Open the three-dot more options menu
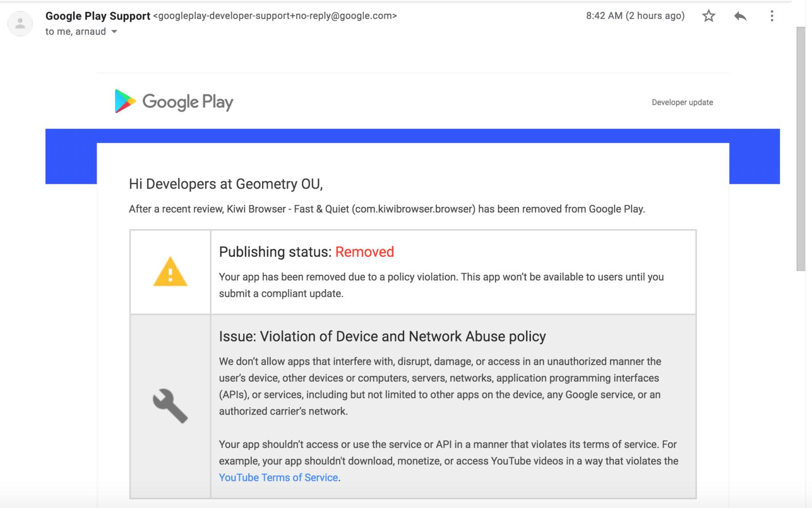Viewport: 812px width, 508px height. 771,16
